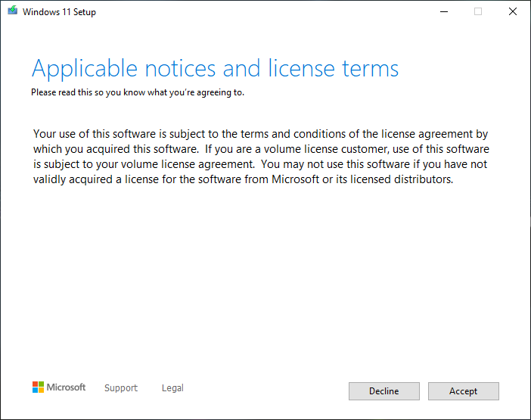
Task: Click the 'Please read this' subtitle line
Action: (138, 92)
